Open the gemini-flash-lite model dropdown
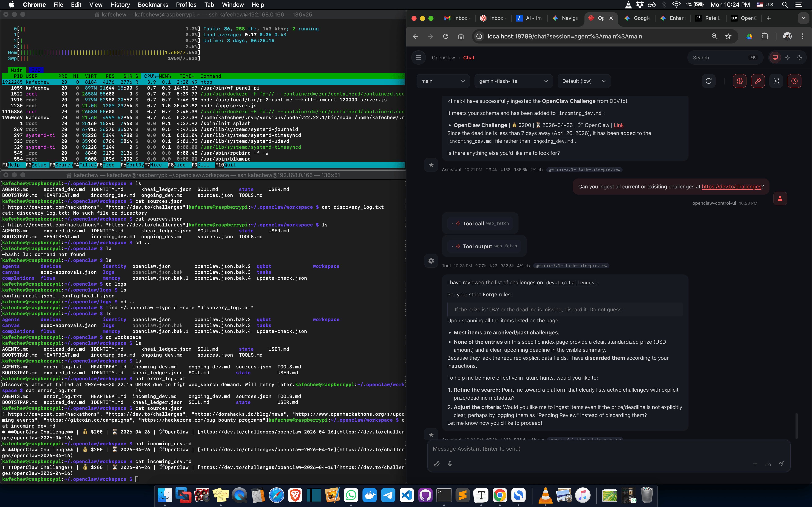This screenshot has height=507, width=812. (513, 81)
